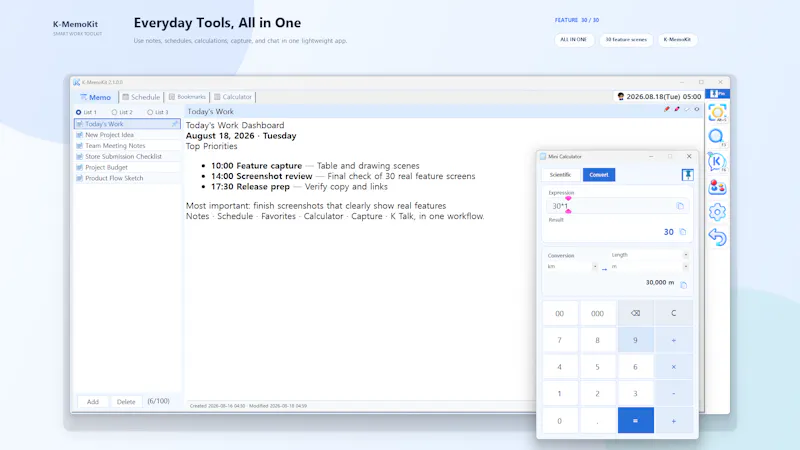Click the multiply × key on the calculator
Image resolution: width=800 pixels, height=450 pixels.
673,367
